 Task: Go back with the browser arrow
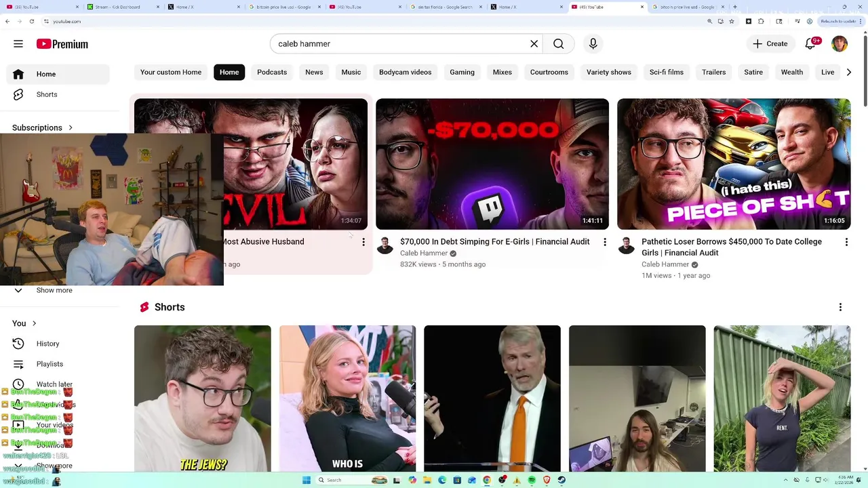pos(7,21)
